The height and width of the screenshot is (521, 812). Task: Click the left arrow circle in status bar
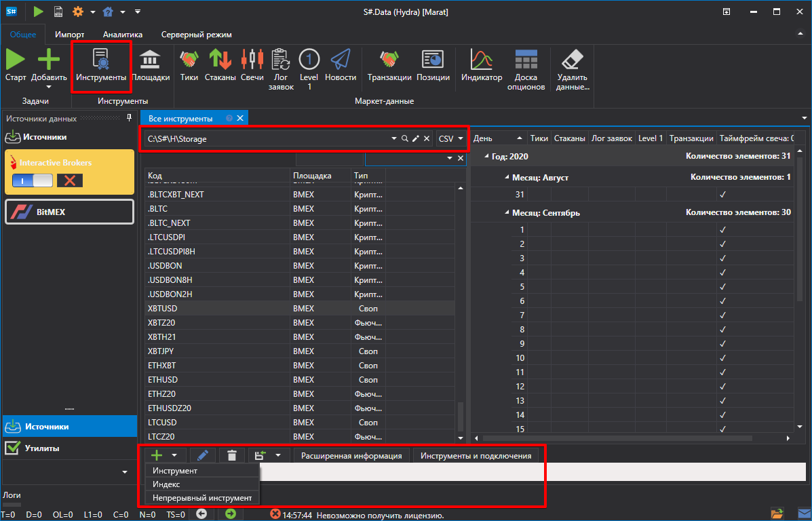point(201,515)
